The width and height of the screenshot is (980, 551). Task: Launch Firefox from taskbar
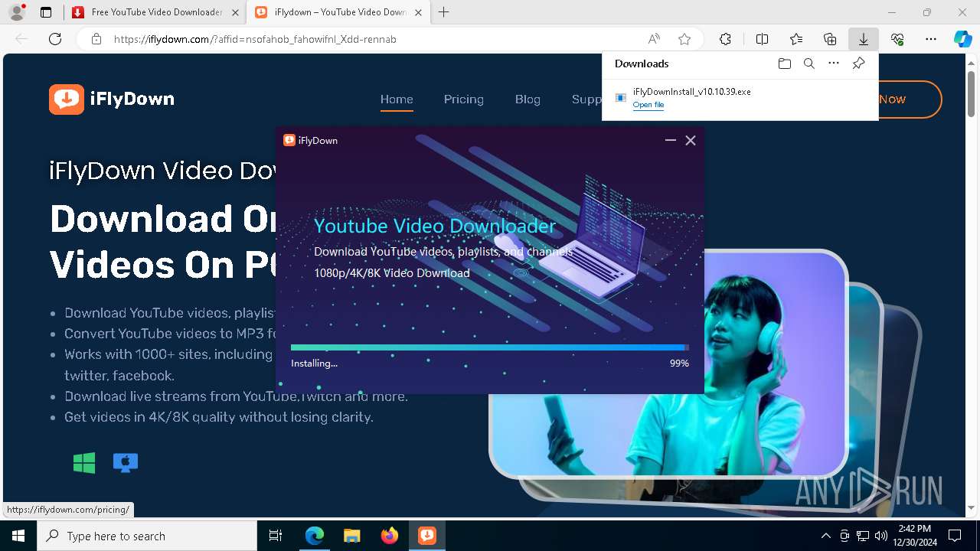[390, 536]
